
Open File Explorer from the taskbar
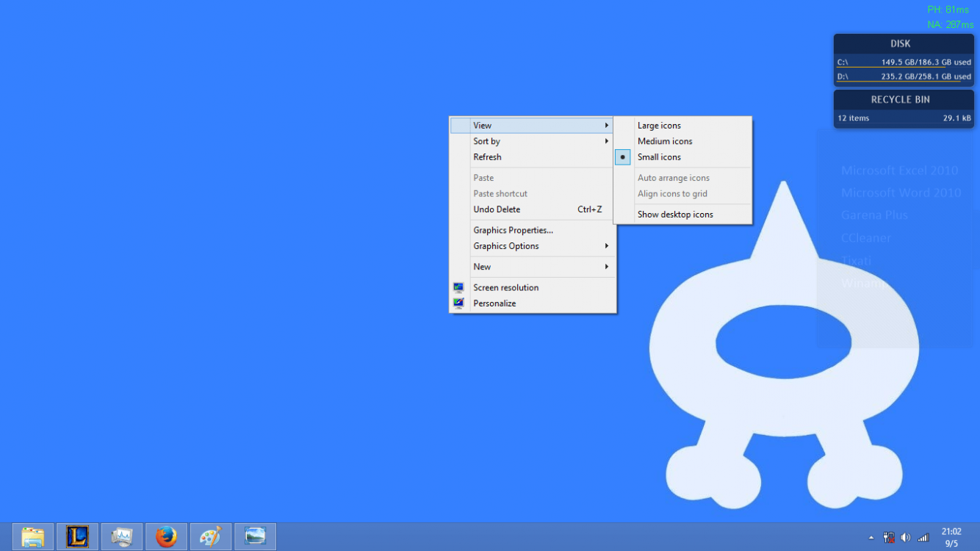click(33, 537)
